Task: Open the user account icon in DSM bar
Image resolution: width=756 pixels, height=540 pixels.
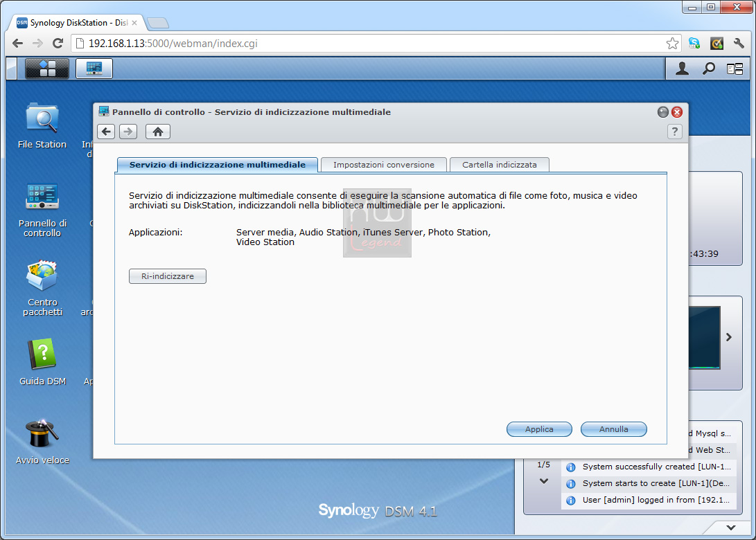Action: (x=682, y=69)
